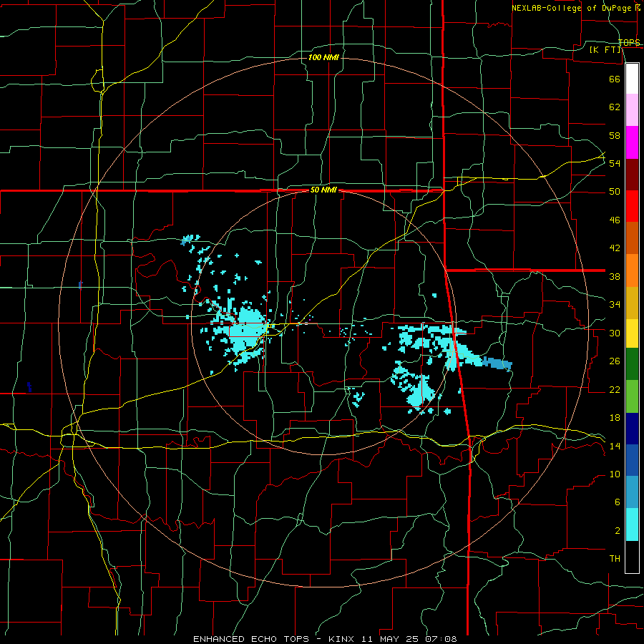
Task: Choose the dark orange legend swatch
Action: [x=632, y=238]
